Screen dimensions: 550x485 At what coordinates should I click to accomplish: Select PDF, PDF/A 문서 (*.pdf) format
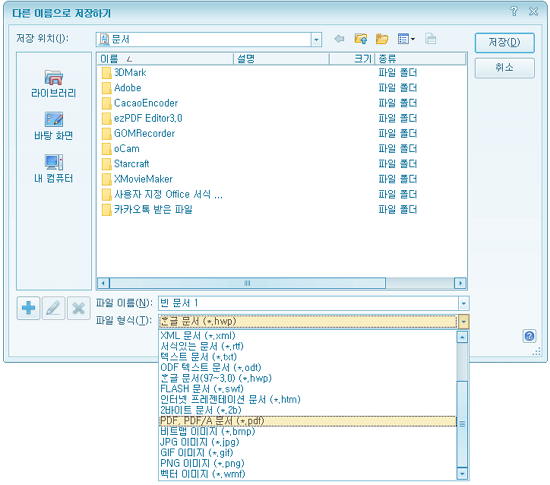coord(308,421)
